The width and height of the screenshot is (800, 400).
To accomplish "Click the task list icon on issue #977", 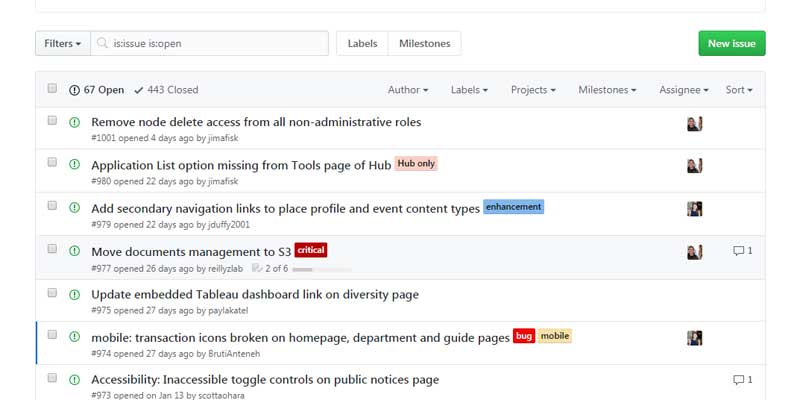I will click(257, 268).
